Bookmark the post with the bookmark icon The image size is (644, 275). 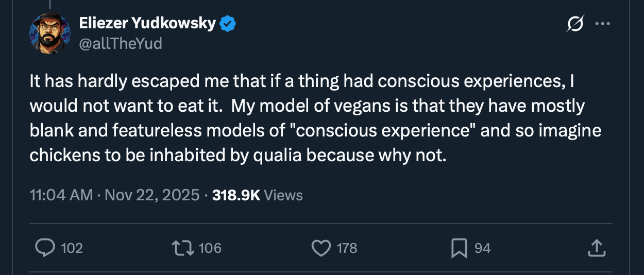click(x=459, y=248)
